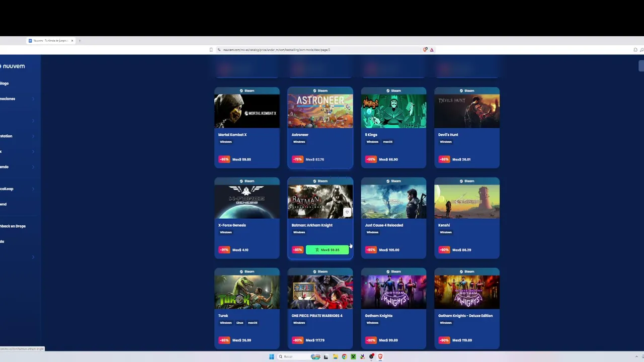Image resolution: width=644 pixels, height=362 pixels.
Task: Click the Steam badge above Mortal Kombat X
Action: pos(247,90)
